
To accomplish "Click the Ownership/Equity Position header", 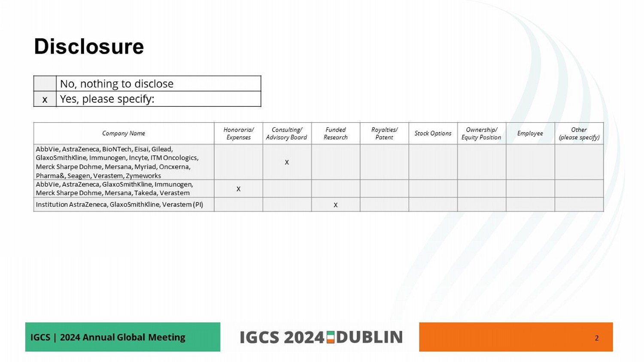I will coord(481,133).
